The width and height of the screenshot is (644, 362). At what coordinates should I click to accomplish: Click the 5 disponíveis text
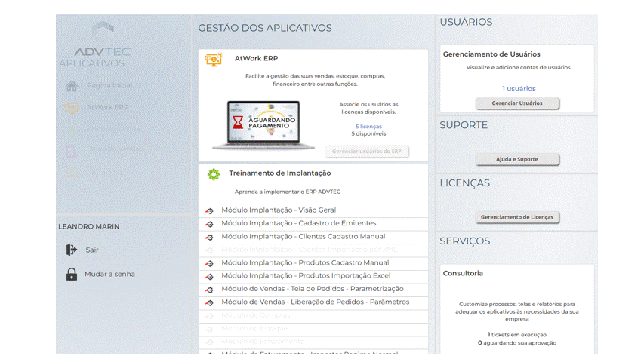click(x=368, y=133)
